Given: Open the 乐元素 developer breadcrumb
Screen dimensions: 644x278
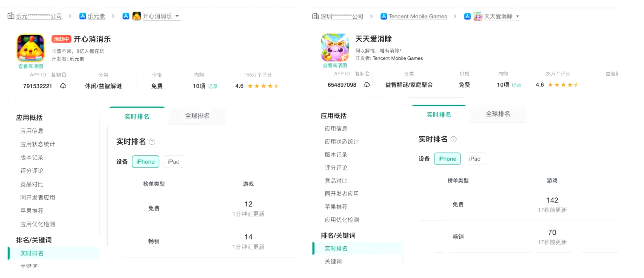Looking at the screenshot, I should point(96,16).
